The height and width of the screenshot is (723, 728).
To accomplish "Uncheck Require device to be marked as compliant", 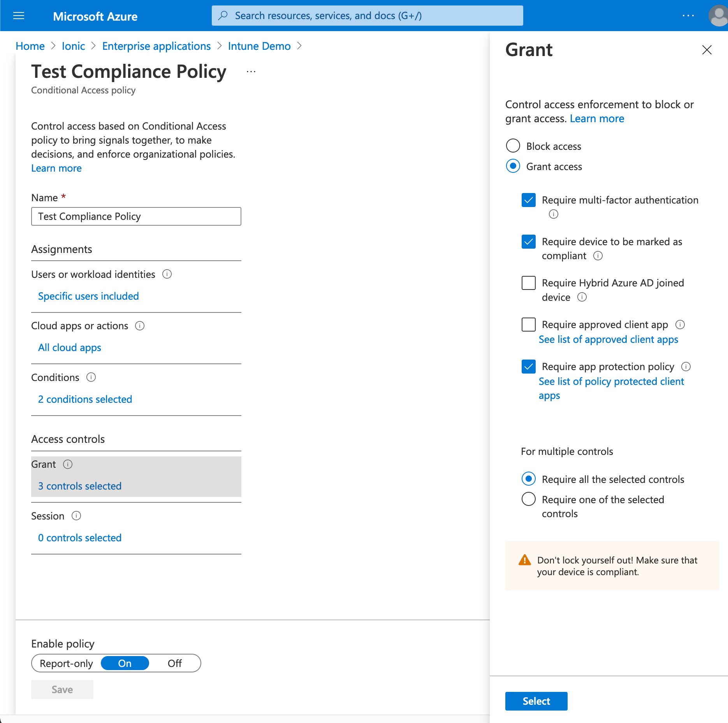I will point(528,242).
